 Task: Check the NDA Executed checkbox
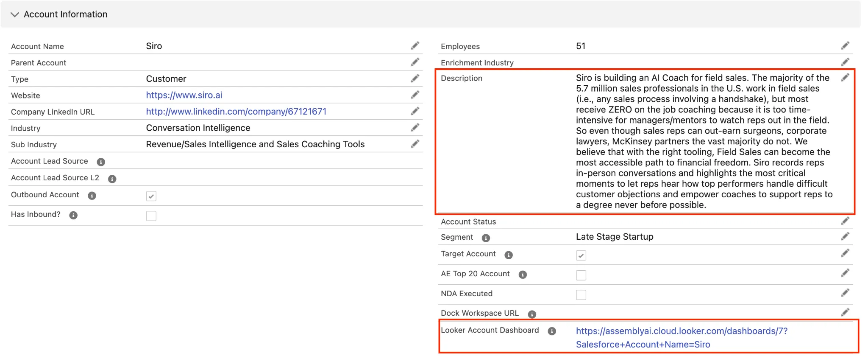[581, 295]
